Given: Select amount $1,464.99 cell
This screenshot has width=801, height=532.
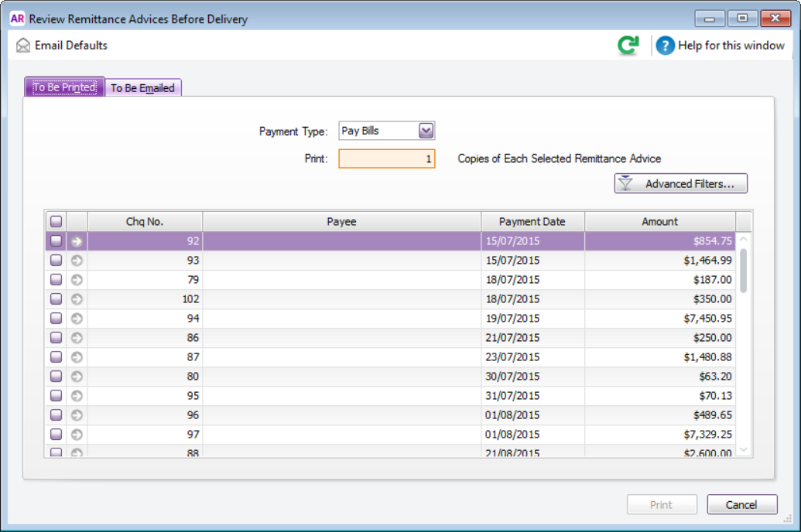Looking at the screenshot, I should click(x=660, y=261).
